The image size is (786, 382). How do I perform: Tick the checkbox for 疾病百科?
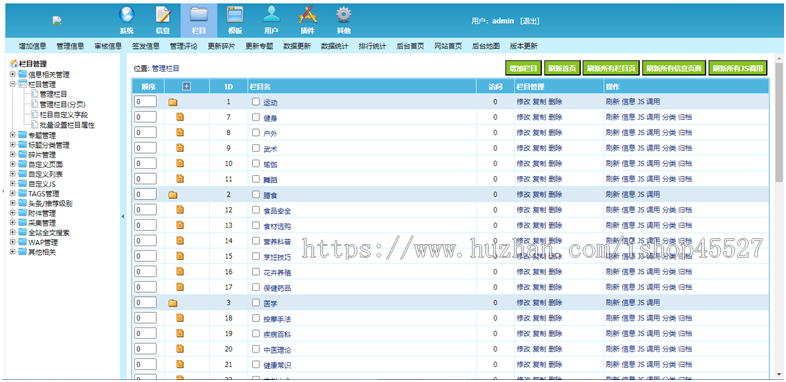tap(256, 333)
